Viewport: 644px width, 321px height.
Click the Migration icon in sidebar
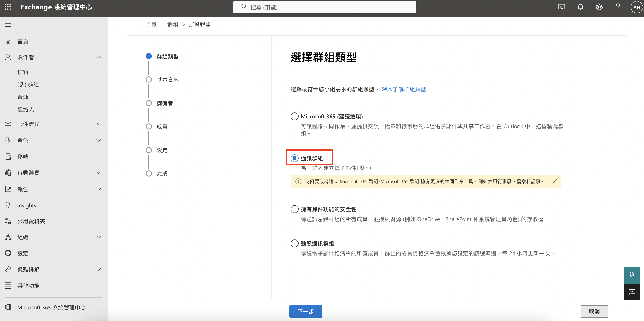(x=8, y=157)
